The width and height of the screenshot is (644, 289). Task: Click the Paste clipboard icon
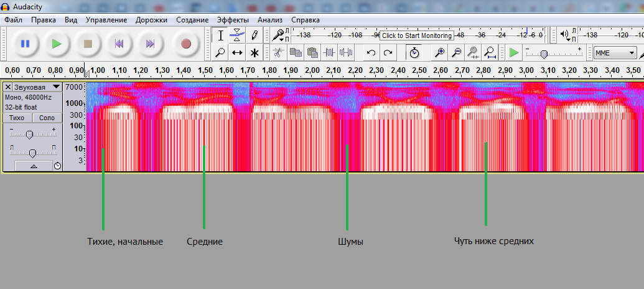point(312,52)
